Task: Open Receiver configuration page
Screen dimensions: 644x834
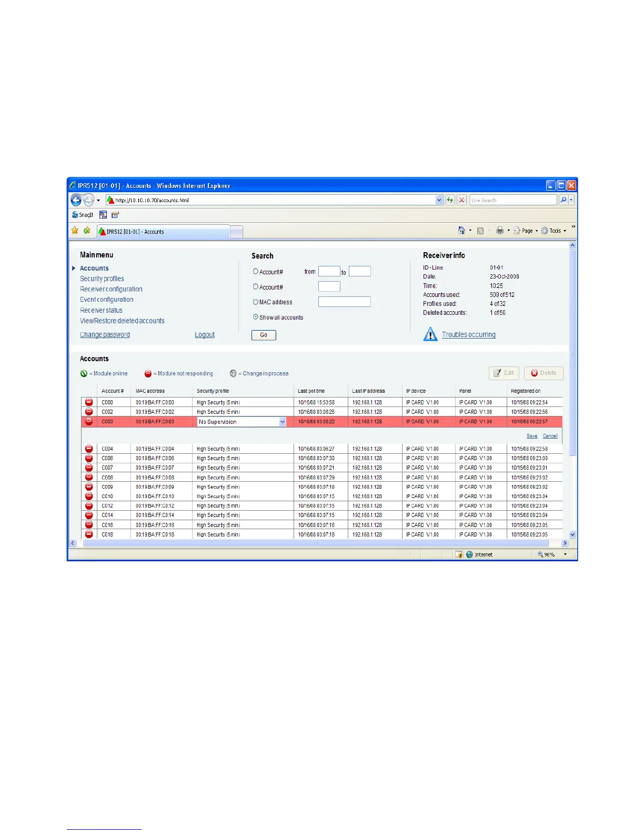Action: pos(111,289)
